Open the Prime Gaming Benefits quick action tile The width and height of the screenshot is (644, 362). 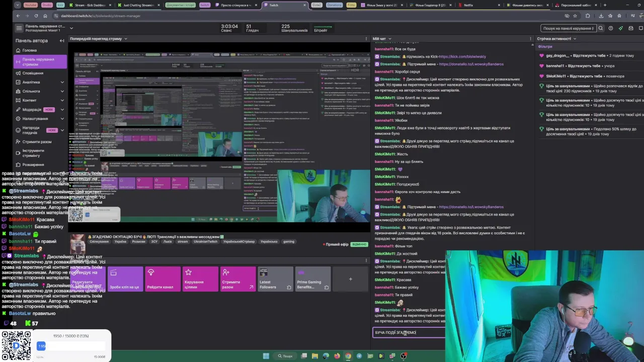point(312,280)
